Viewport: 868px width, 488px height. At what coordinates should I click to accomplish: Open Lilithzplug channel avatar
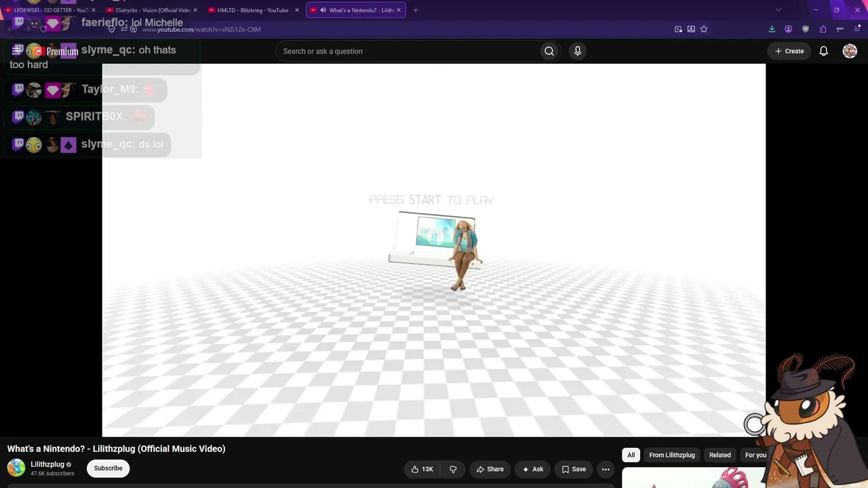(x=16, y=468)
